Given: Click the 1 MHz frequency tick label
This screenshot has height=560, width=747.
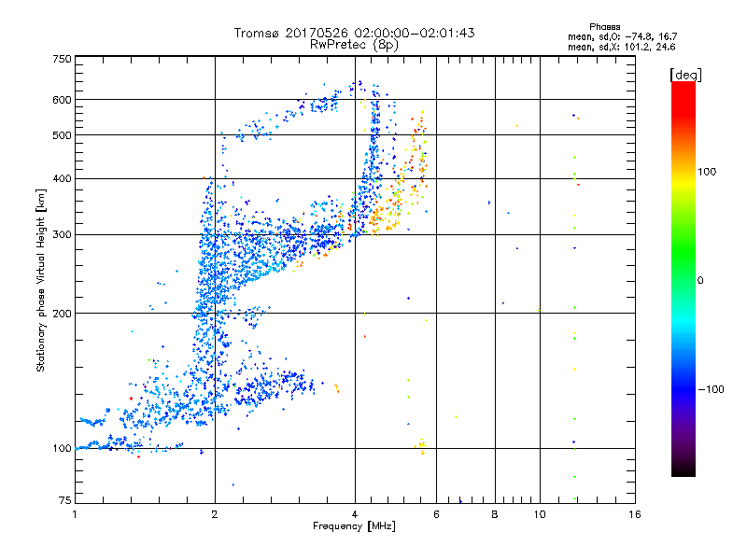Looking at the screenshot, I should click(75, 514).
